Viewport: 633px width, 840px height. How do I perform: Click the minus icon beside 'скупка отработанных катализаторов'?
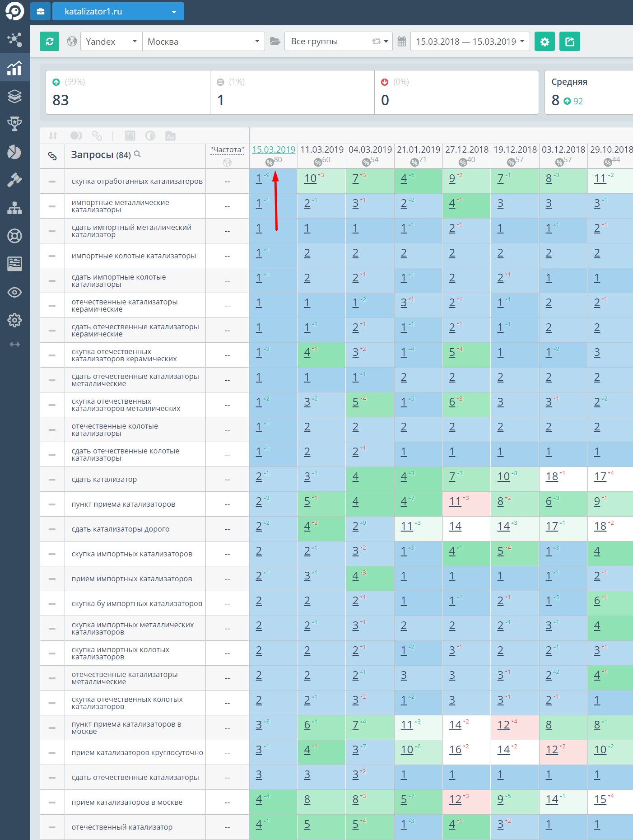(x=52, y=182)
